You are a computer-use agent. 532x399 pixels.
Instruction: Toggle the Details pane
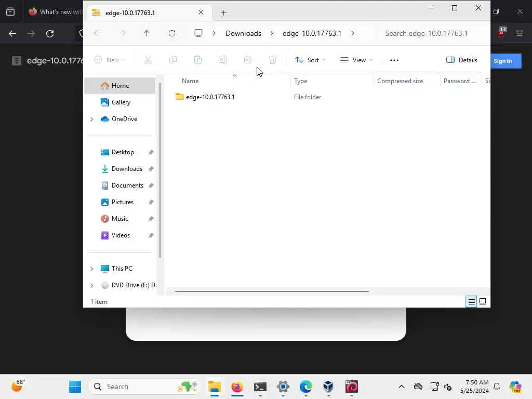click(x=461, y=60)
